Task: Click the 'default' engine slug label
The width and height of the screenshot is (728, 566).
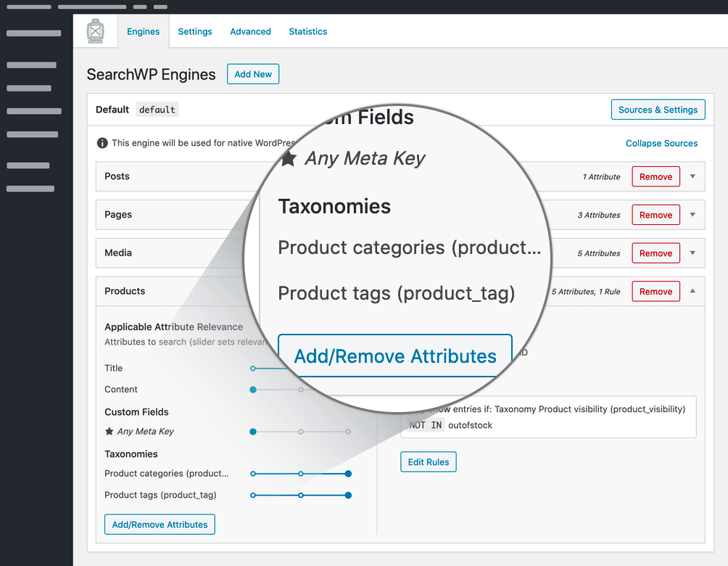Action: pos(157,110)
